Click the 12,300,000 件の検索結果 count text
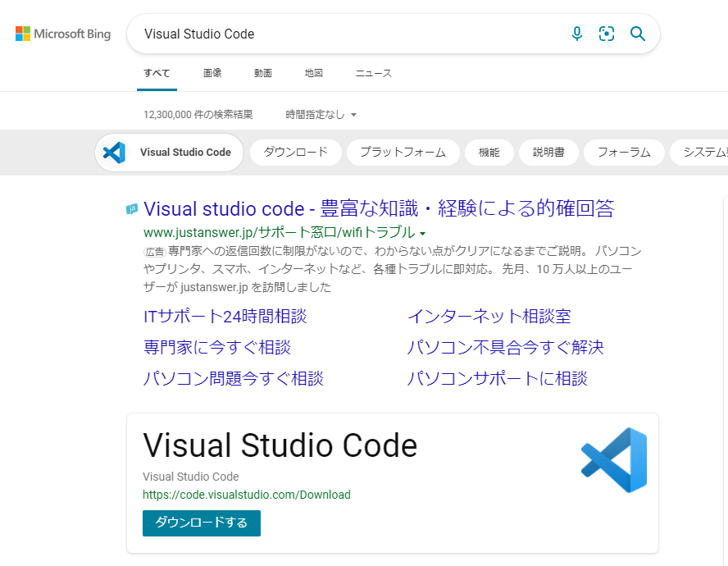The image size is (728, 566). 198,114
